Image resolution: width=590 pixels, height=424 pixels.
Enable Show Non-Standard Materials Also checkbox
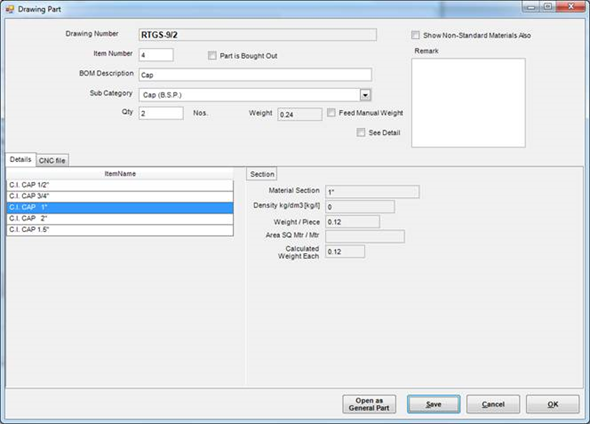(415, 35)
